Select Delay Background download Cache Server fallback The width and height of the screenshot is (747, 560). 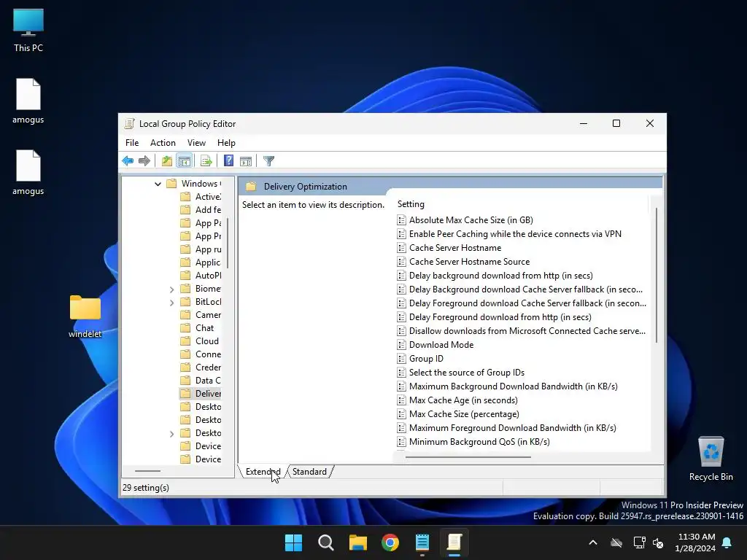[519, 289]
